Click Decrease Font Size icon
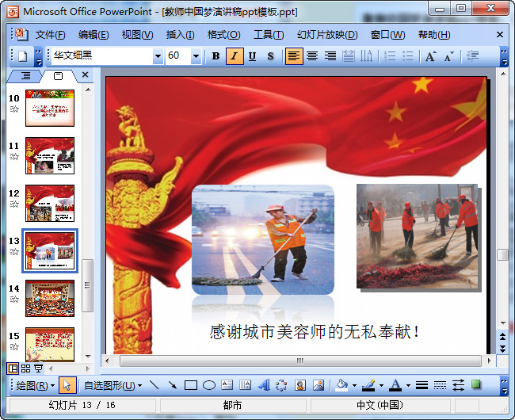Screen dimensions: 515x420 pos(448,56)
